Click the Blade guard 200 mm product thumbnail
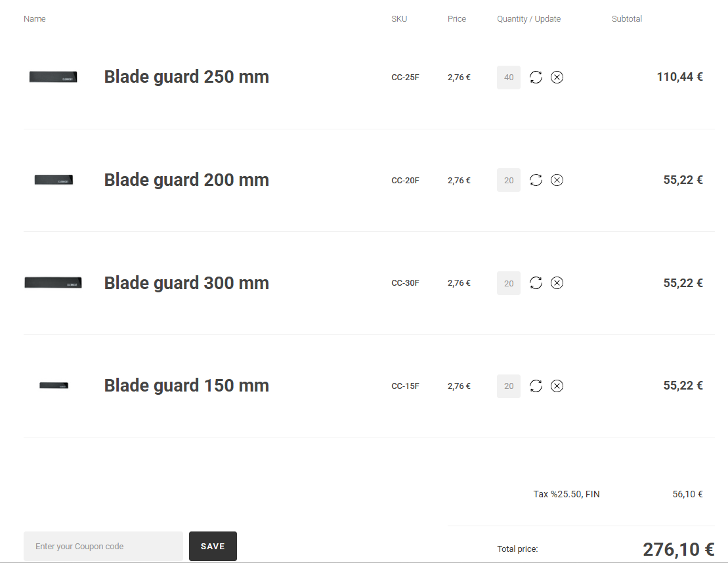The height and width of the screenshot is (563, 728). pyautogui.click(x=53, y=179)
